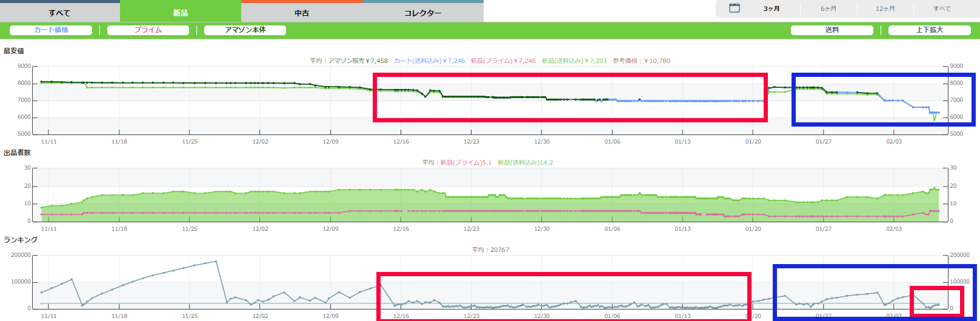This screenshot has height=321, width=980.
Task: Click the 新品(プライム)5.1 seller count legend
Action: 465,162
